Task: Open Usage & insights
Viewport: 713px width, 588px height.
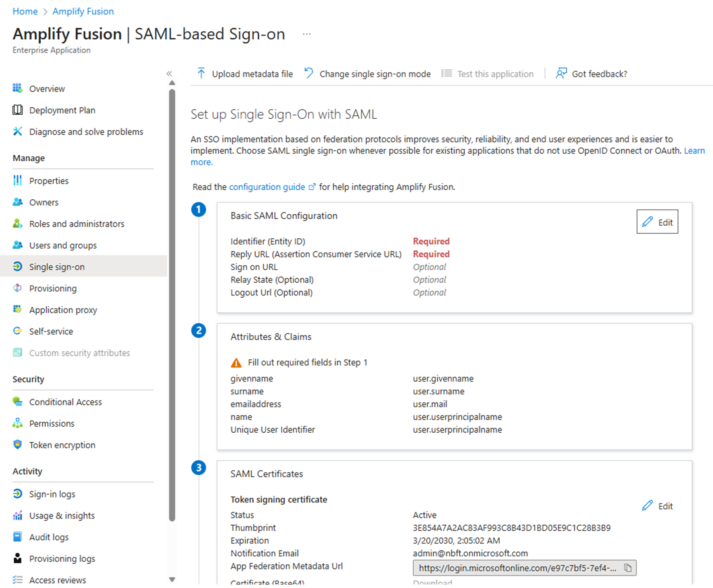Action: (62, 515)
